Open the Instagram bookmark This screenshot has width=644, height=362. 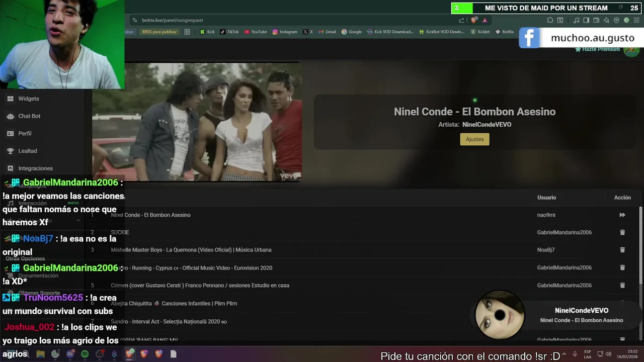coord(285,32)
